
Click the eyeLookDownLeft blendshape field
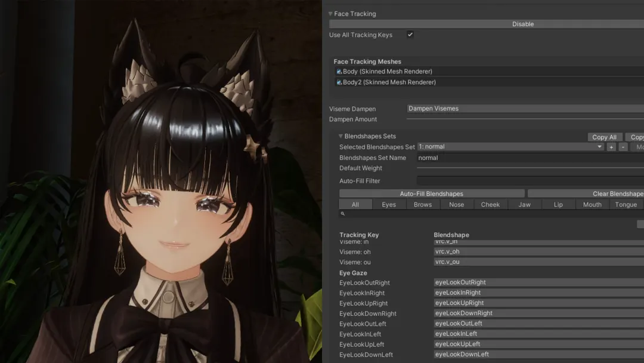point(539,355)
